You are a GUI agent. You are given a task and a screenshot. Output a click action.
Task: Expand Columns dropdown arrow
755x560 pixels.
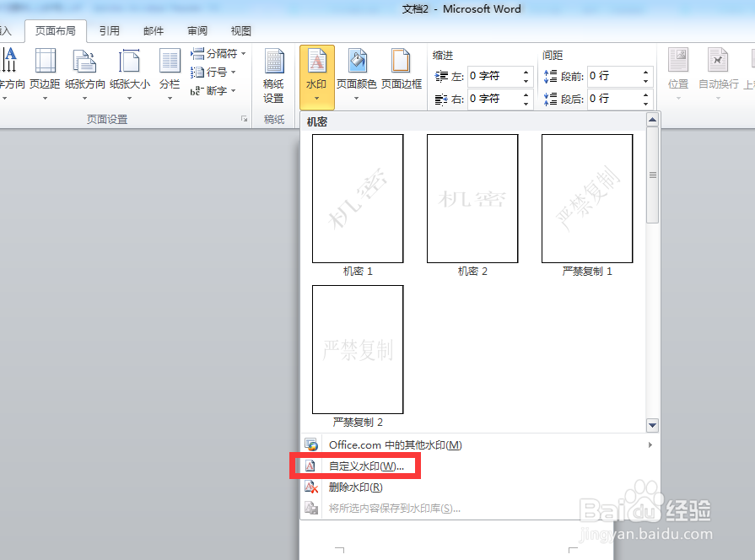pyautogui.click(x=170, y=99)
